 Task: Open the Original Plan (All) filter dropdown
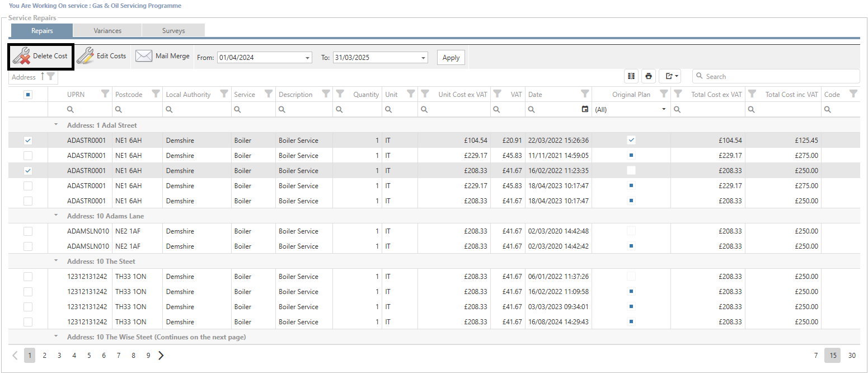pos(664,109)
